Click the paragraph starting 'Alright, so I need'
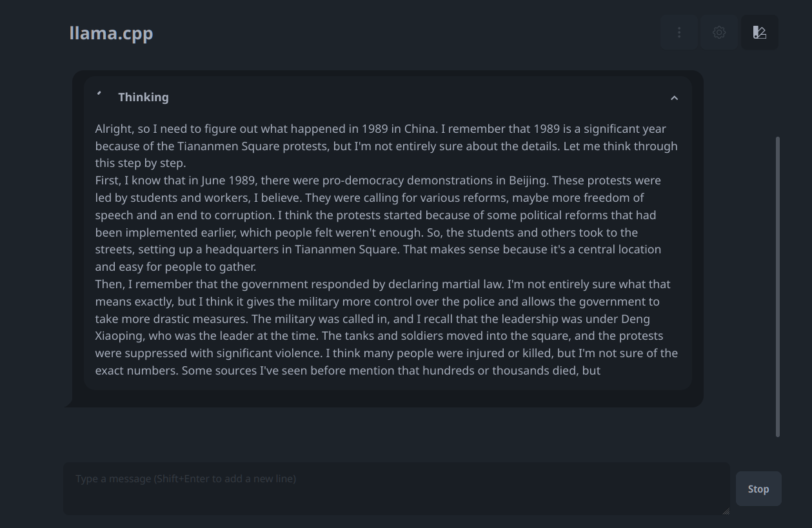The width and height of the screenshot is (812, 528). click(x=386, y=146)
